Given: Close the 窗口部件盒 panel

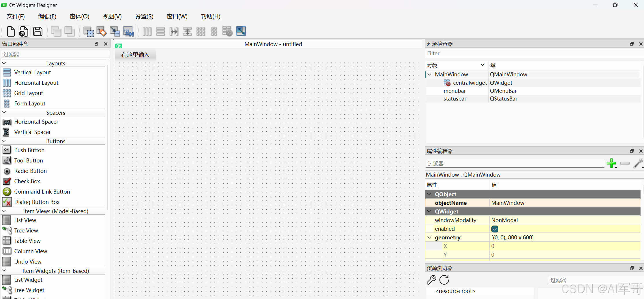Looking at the screenshot, I should 106,44.
